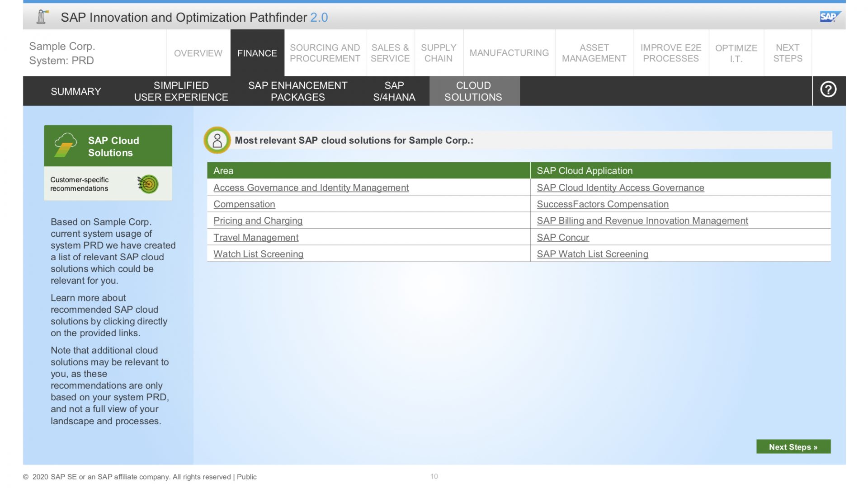
Task: Click the SAP Cloud Solutions cloud icon
Action: pos(66,145)
